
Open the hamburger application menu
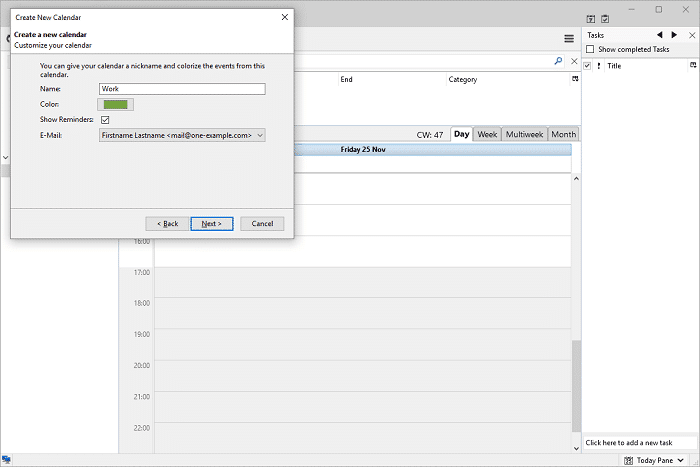click(x=569, y=39)
